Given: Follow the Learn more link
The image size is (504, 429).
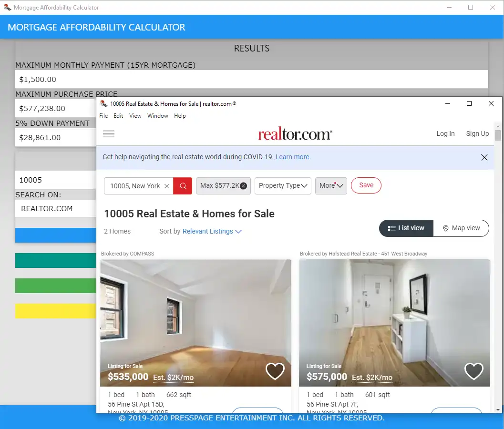Looking at the screenshot, I should coord(293,157).
